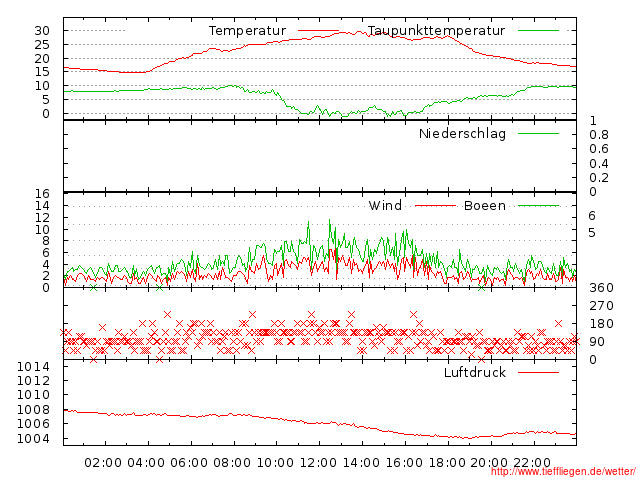640x480 pixels.
Task: Click the Taupunkttemperatur legend label
Action: coord(436,31)
